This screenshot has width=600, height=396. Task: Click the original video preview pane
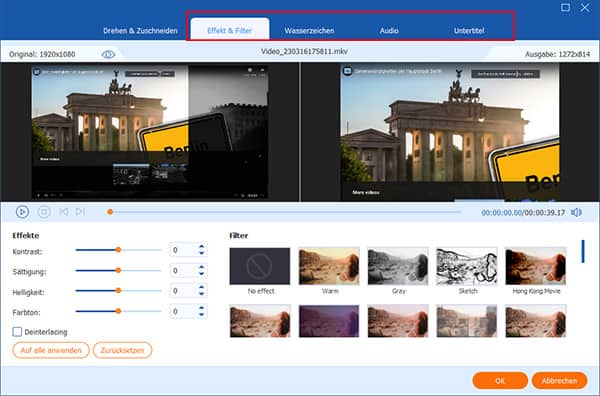150,132
